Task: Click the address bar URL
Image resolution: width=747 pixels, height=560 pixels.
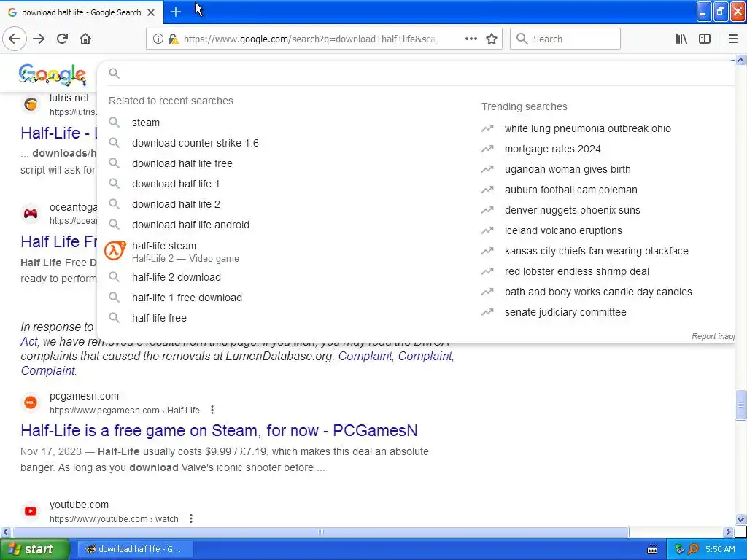Action: 309,39
